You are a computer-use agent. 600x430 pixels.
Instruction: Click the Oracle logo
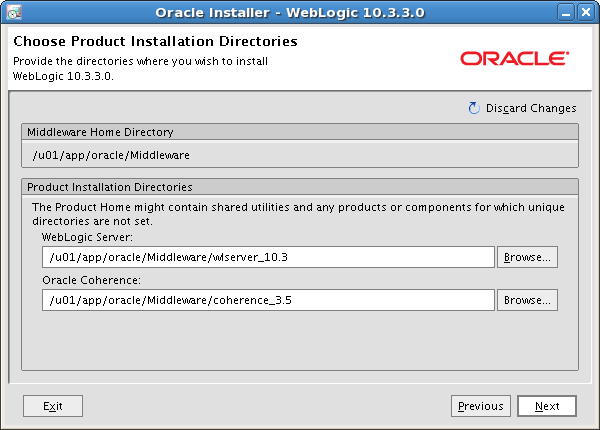(x=514, y=58)
